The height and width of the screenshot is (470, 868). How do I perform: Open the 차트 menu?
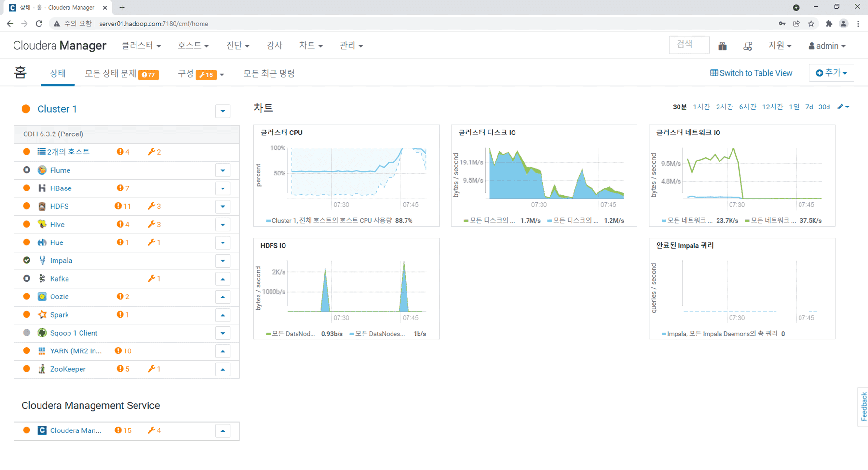(311, 45)
